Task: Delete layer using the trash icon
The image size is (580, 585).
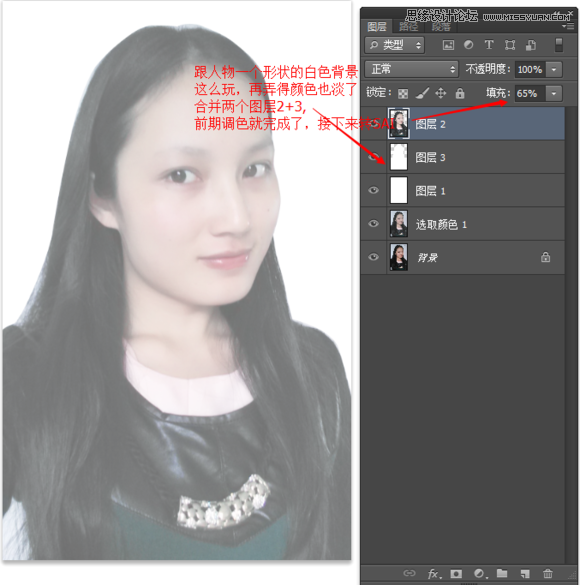Action: point(548,573)
